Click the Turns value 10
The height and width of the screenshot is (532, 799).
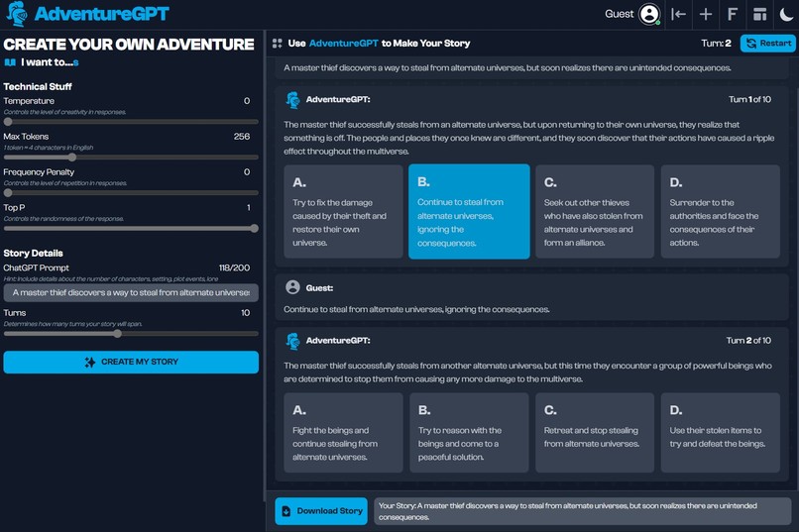tap(245, 313)
